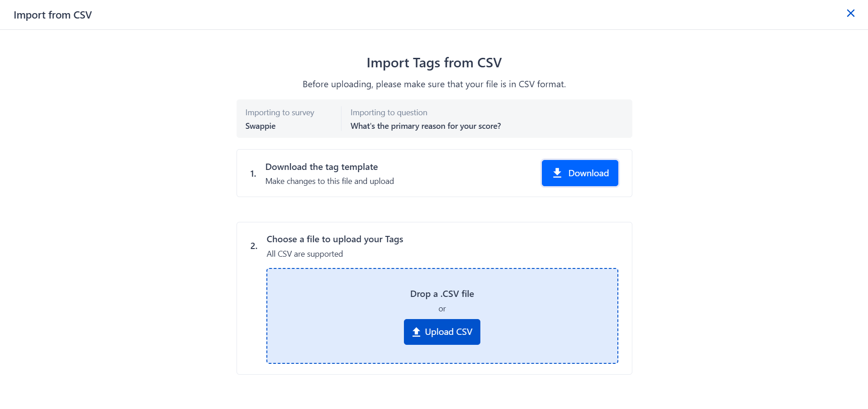Click the "Importing to question" label
868x409 pixels.
point(389,113)
